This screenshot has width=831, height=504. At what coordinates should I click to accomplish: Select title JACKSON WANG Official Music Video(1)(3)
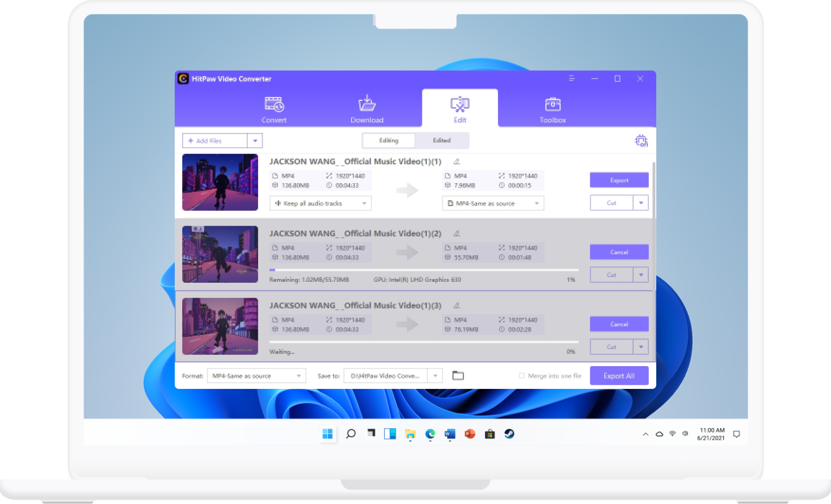355,306
